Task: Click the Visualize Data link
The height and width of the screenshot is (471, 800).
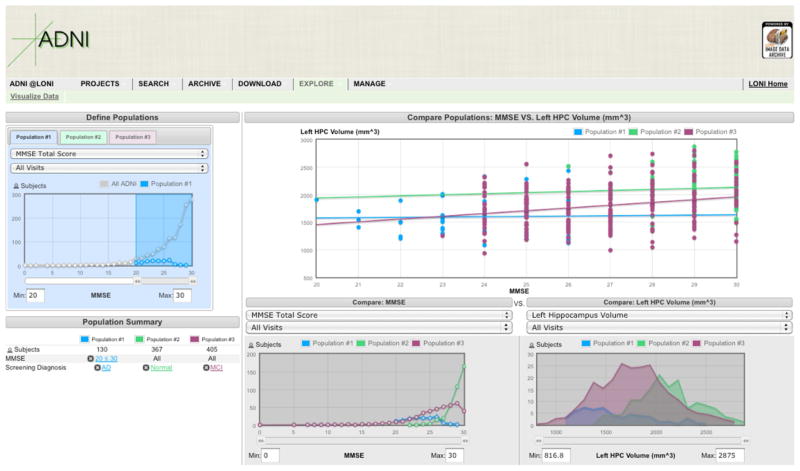Action: pos(35,97)
